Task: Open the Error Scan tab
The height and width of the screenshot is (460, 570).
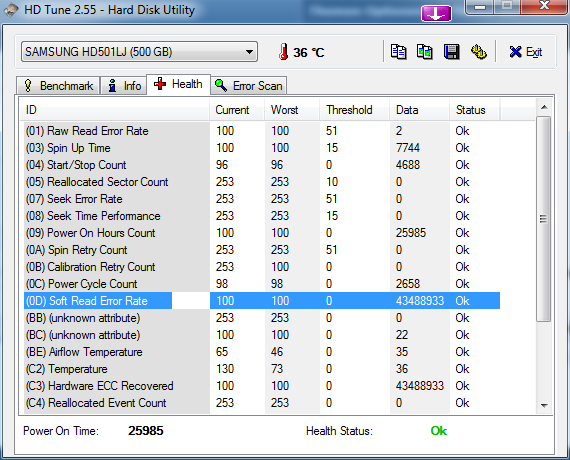Action: click(x=249, y=86)
